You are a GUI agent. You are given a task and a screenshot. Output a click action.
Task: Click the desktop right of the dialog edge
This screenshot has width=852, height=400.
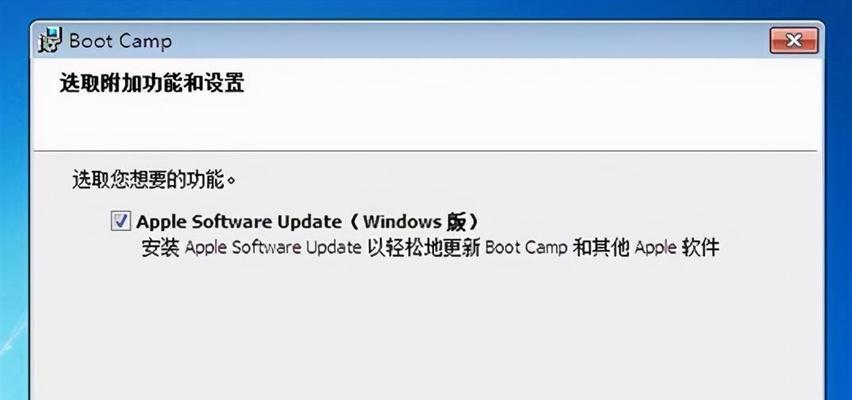(x=839, y=217)
